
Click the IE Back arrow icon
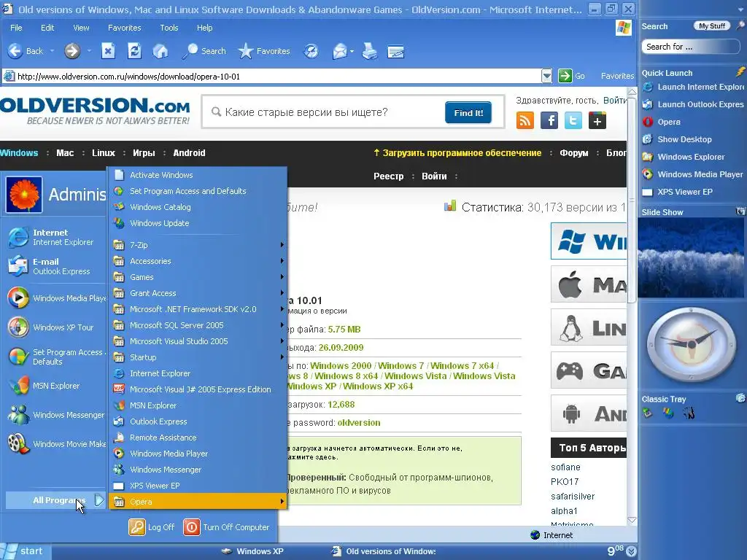(15, 51)
